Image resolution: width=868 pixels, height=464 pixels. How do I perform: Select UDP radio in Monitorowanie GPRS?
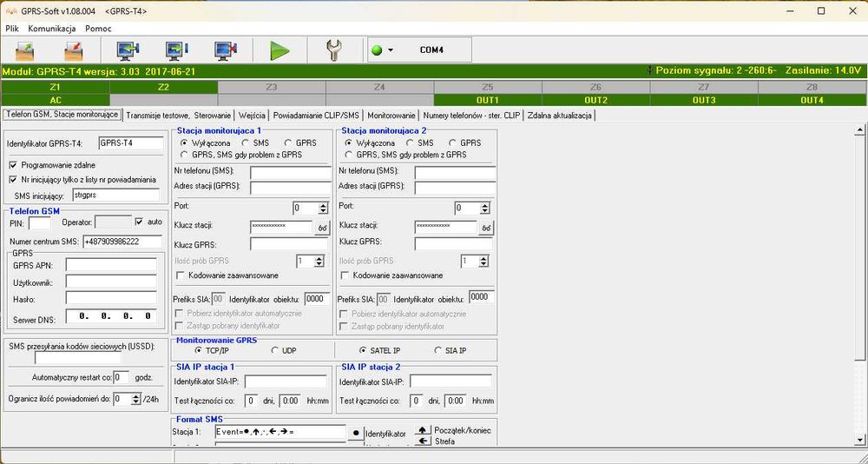coord(274,350)
